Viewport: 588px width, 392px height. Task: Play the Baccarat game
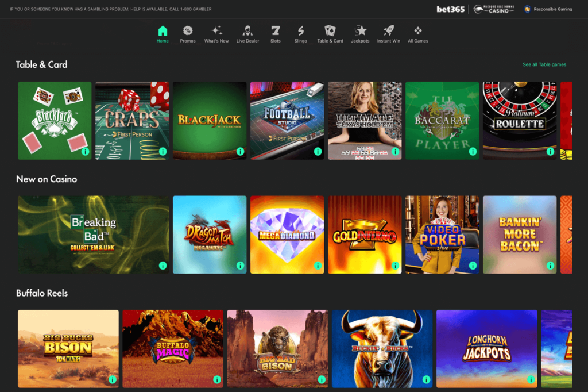[x=442, y=121]
